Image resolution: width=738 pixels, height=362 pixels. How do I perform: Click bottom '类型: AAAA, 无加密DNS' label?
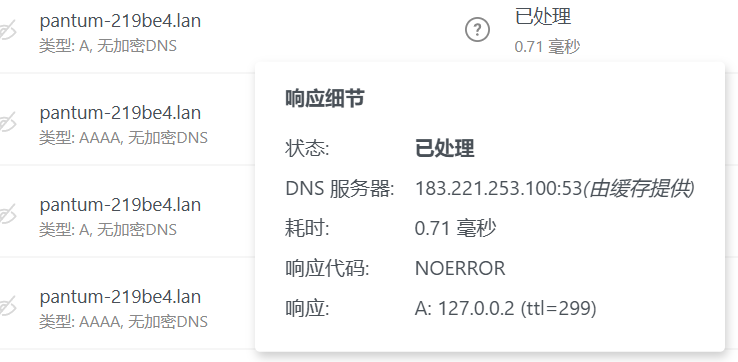point(123,322)
